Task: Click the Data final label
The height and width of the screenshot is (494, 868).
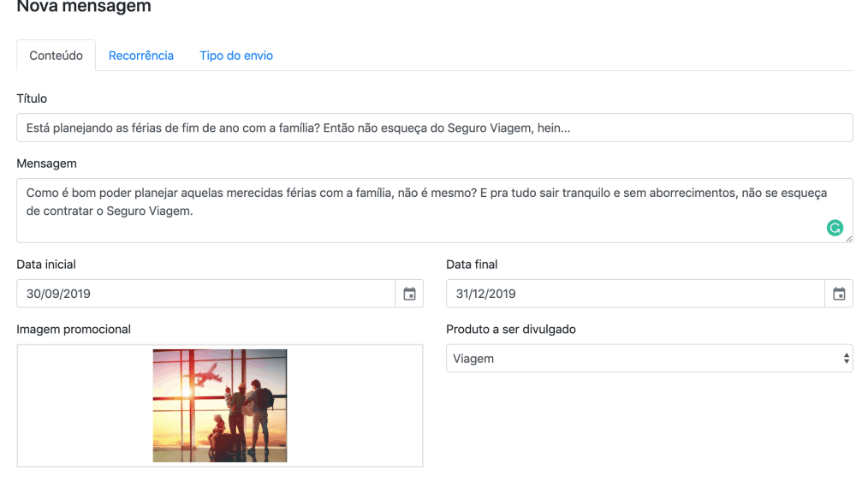Action: point(472,265)
